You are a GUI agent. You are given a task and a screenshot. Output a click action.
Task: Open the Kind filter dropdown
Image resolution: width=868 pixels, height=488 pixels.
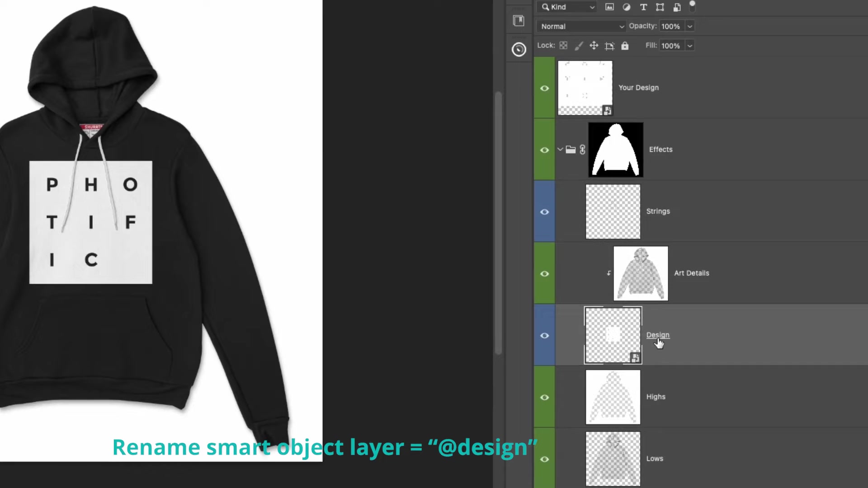coord(566,7)
